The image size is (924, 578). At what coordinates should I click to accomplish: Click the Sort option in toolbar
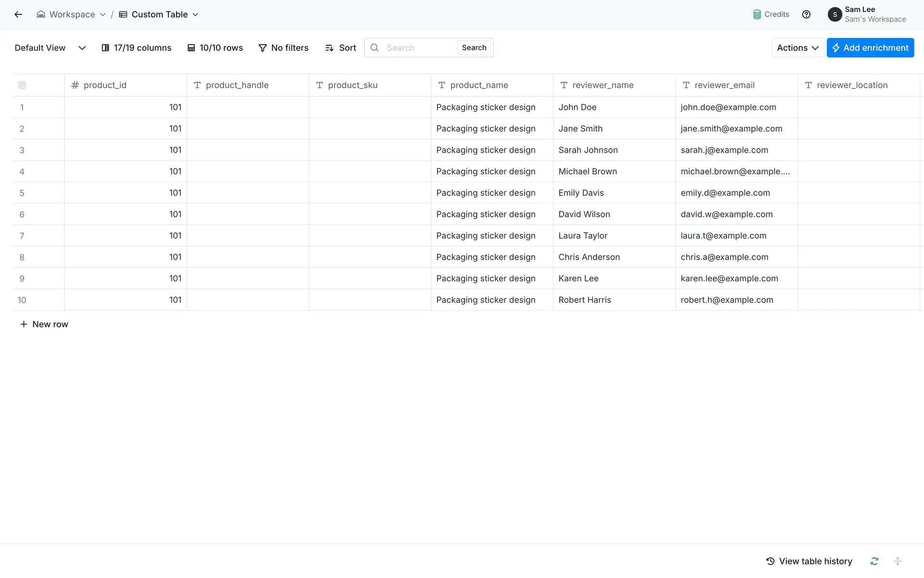click(x=341, y=48)
